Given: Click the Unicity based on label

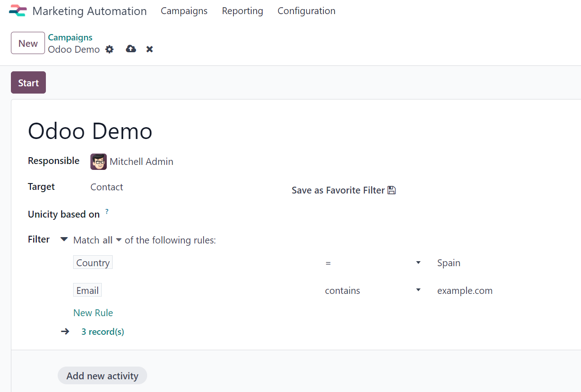Looking at the screenshot, I should coord(64,214).
